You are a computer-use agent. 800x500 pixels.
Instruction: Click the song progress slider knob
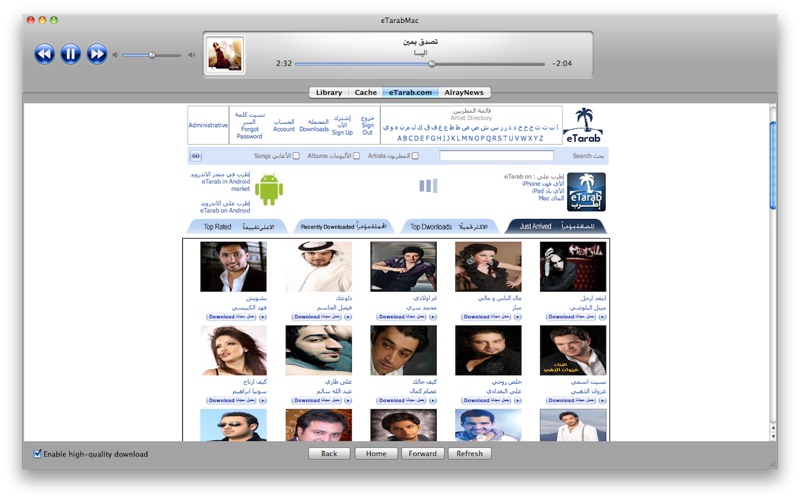coord(432,64)
